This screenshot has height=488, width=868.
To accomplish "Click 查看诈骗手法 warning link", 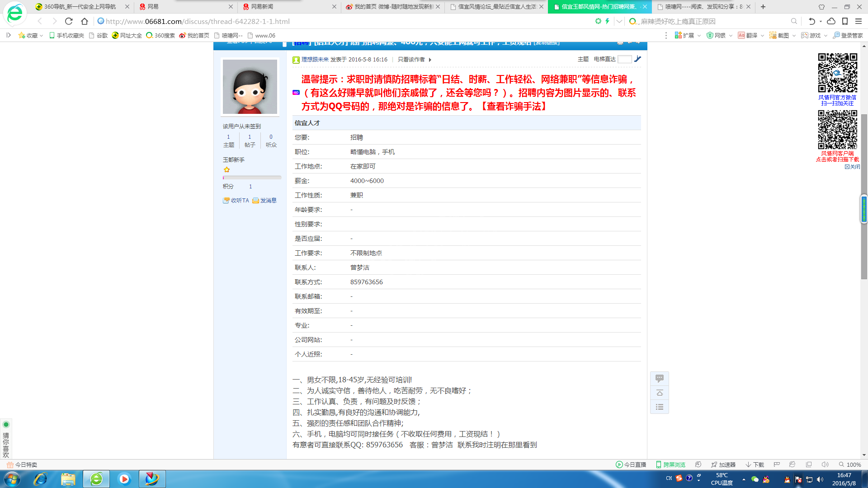I will coord(514,106).
